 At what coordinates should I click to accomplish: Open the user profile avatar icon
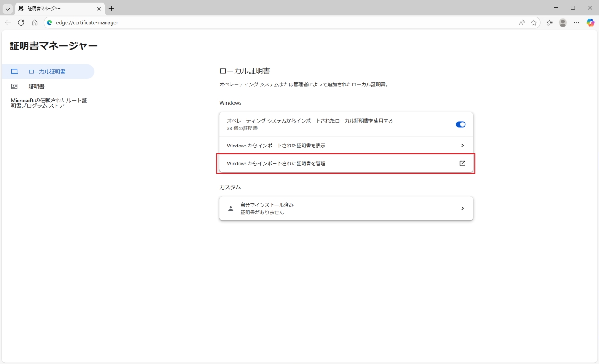click(x=563, y=22)
